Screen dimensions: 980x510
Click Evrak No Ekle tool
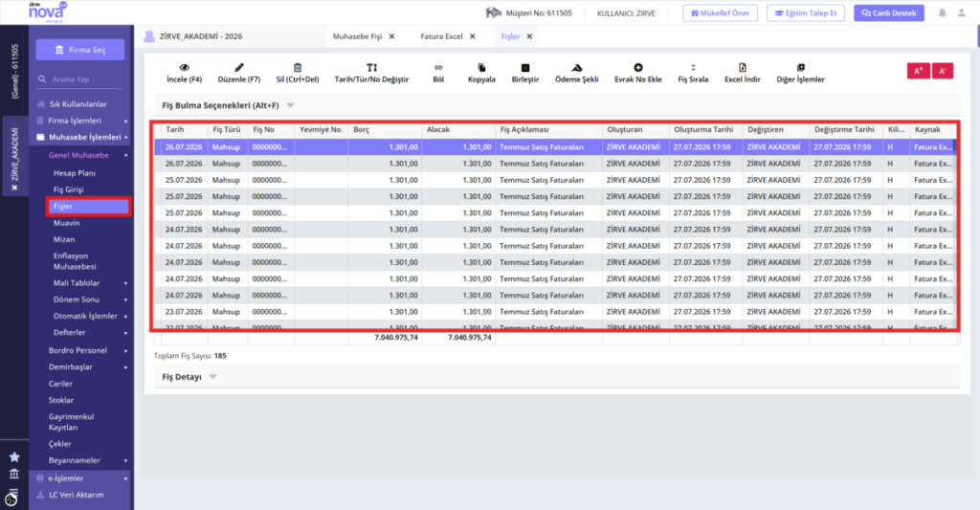point(638,73)
